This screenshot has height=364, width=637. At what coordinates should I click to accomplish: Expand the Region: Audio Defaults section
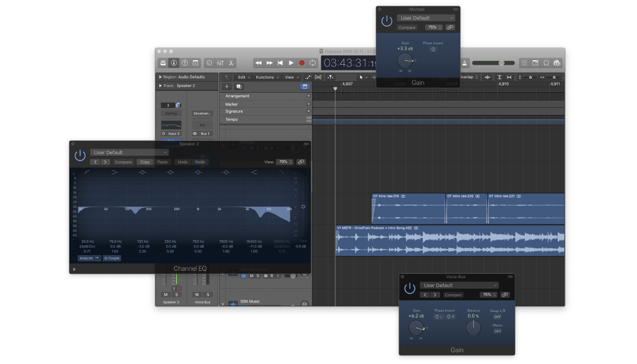coord(160,77)
